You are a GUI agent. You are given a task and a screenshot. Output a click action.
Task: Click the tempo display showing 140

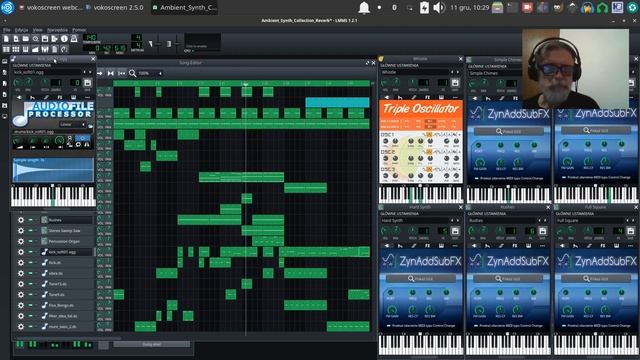point(89,38)
